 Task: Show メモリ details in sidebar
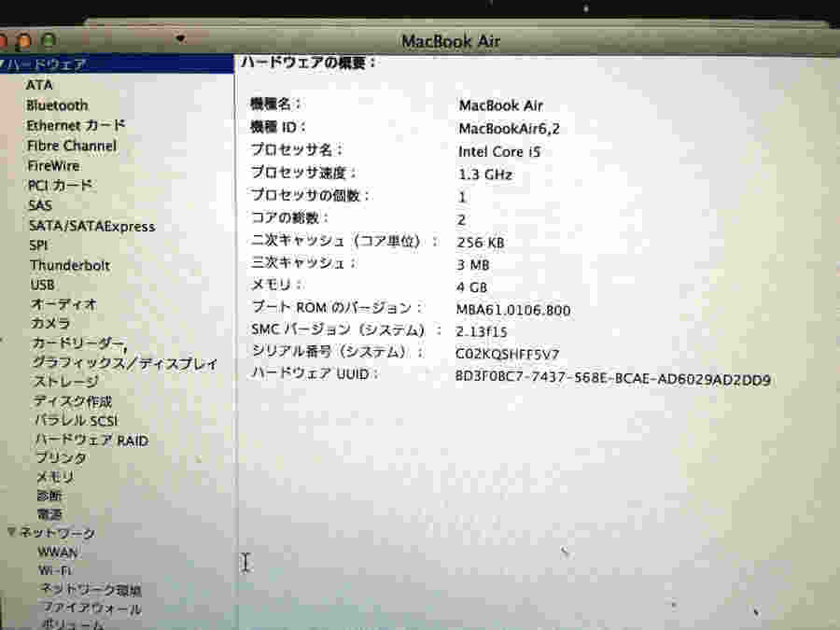(54, 477)
